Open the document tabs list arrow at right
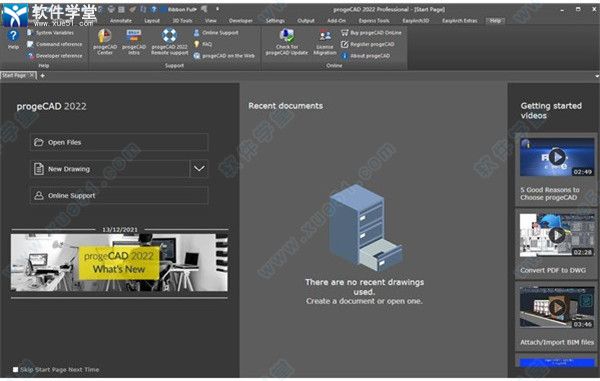This screenshot has height=381, width=600. (x=597, y=76)
